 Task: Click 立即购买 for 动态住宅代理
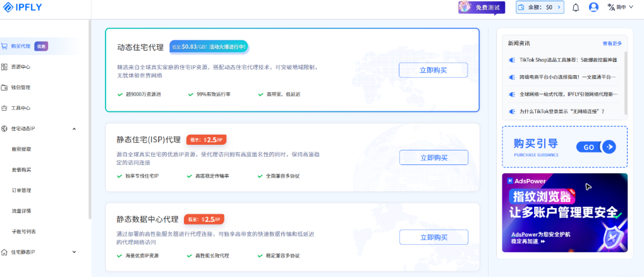pos(434,70)
